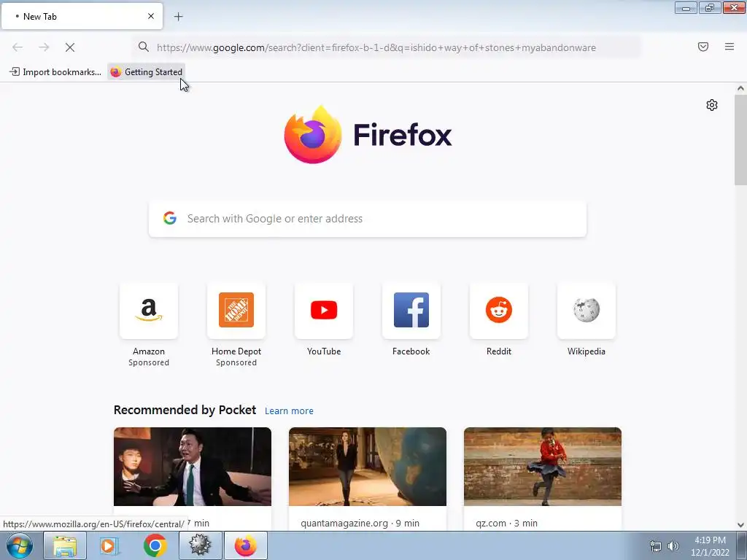Image resolution: width=747 pixels, height=560 pixels.
Task: Stop loading the page with the X button
Action: (x=69, y=47)
